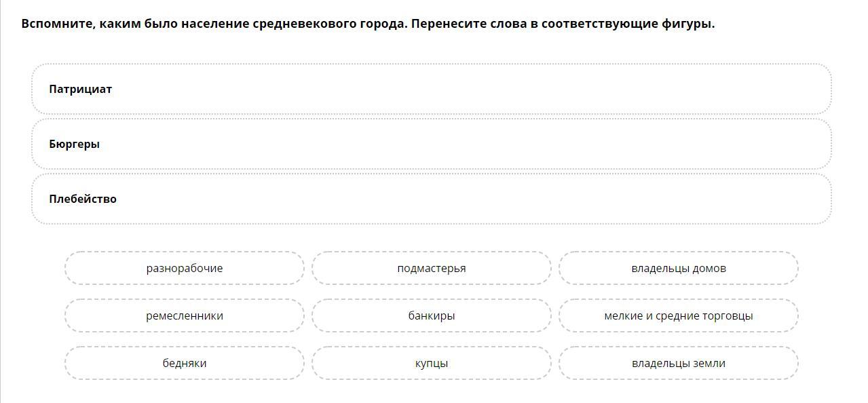Click the word 'банкиры' text
868x403 pixels.
[x=432, y=315]
